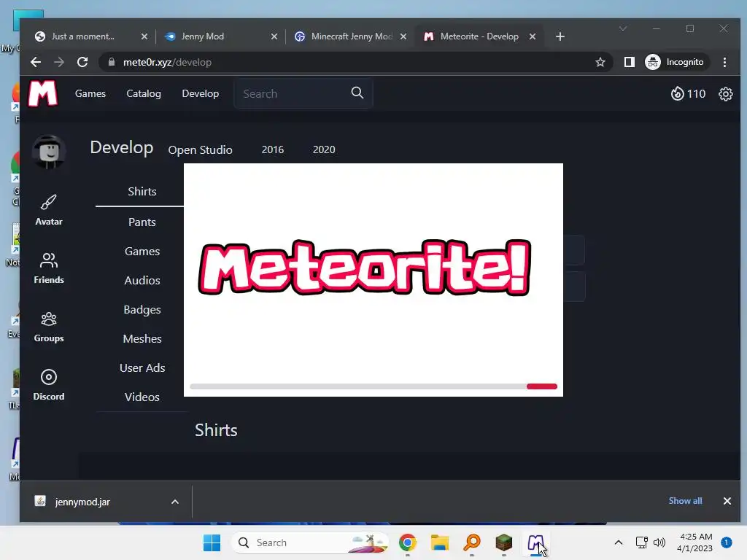Open the Incognito profile indicator

coord(675,63)
